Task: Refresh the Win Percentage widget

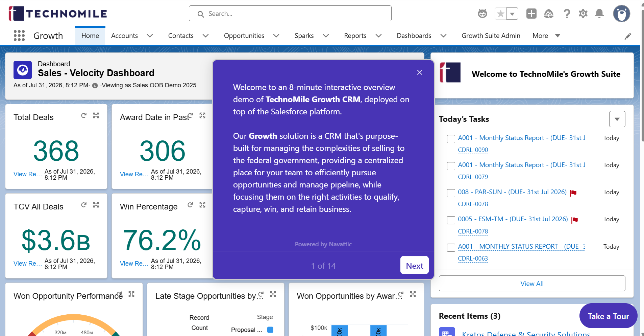Action: coord(190,205)
